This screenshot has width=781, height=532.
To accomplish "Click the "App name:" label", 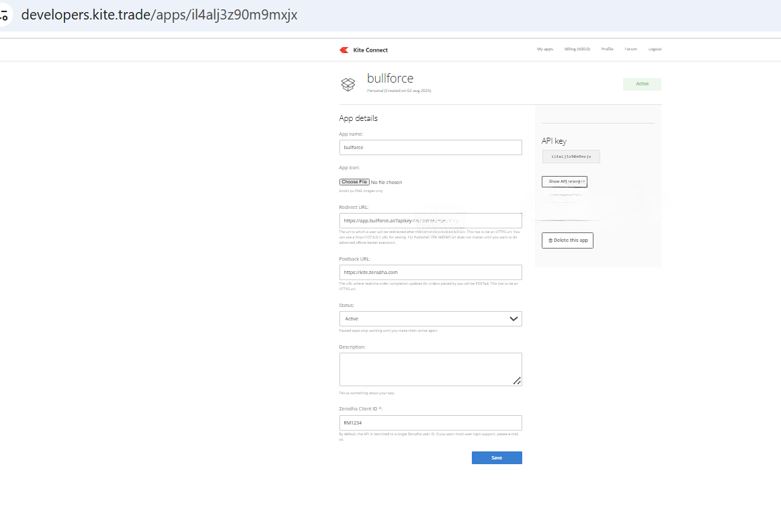I will click(x=351, y=134).
